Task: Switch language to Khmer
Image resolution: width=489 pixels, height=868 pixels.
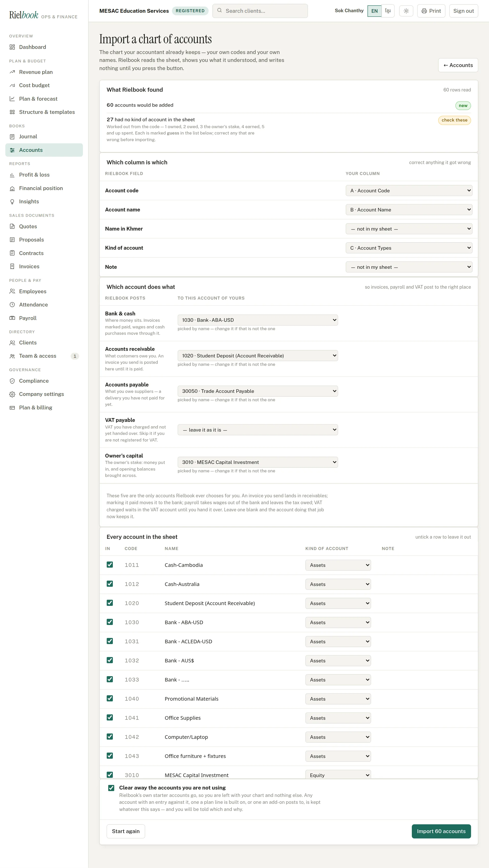Action: 388,11
